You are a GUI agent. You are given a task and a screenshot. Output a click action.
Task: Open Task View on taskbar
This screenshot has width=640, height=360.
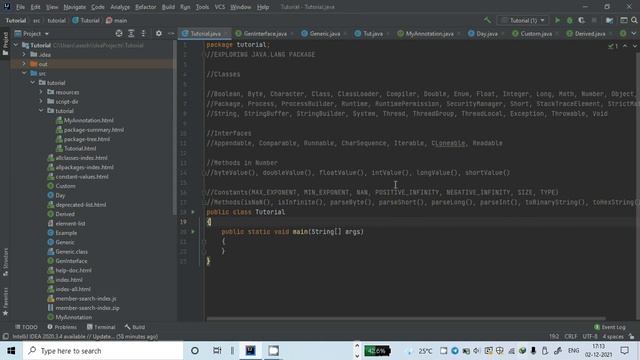coord(217,351)
